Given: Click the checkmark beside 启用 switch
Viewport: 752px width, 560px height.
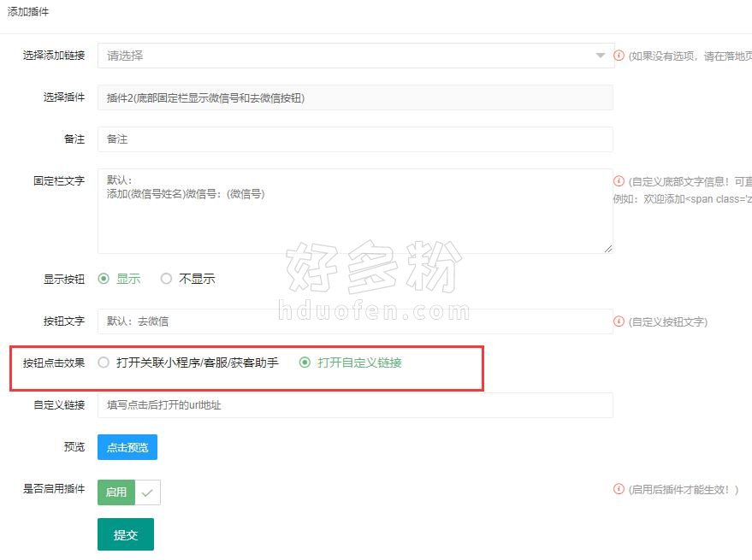Looking at the screenshot, I should click(147, 492).
